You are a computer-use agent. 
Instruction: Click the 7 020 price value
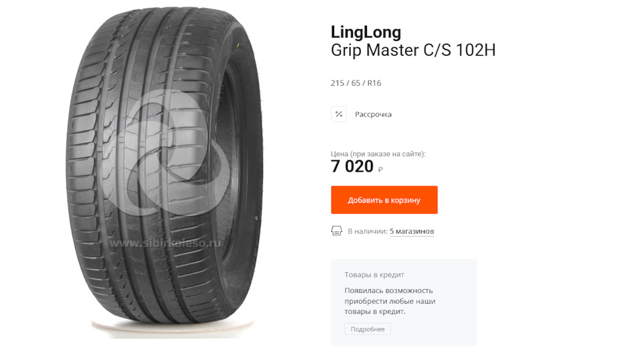pos(352,166)
